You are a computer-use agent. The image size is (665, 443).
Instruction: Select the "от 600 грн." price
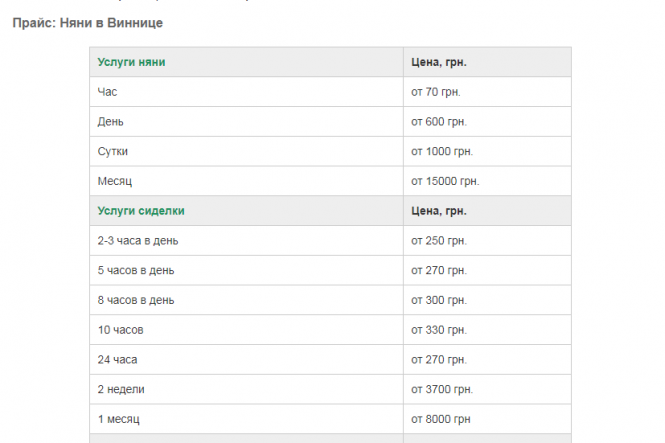tap(439, 122)
